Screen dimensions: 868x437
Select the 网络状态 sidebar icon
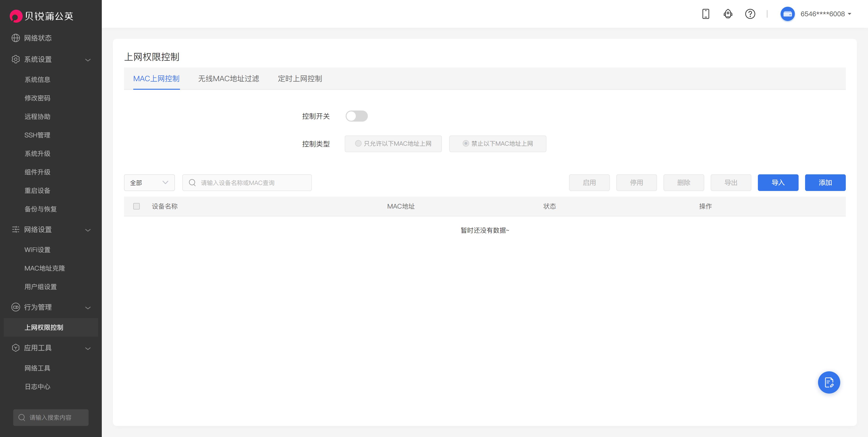click(x=15, y=38)
